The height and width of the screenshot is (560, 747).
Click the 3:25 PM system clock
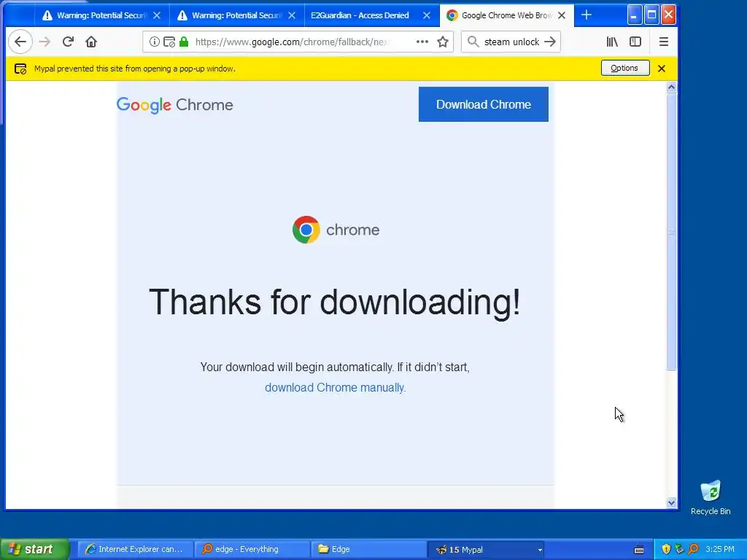click(720, 550)
